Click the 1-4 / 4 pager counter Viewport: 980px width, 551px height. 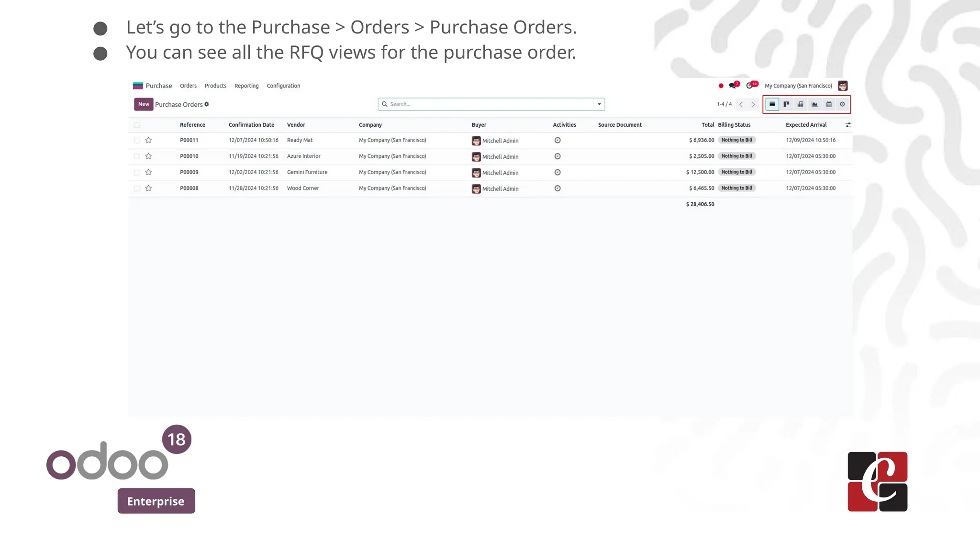pyautogui.click(x=724, y=104)
